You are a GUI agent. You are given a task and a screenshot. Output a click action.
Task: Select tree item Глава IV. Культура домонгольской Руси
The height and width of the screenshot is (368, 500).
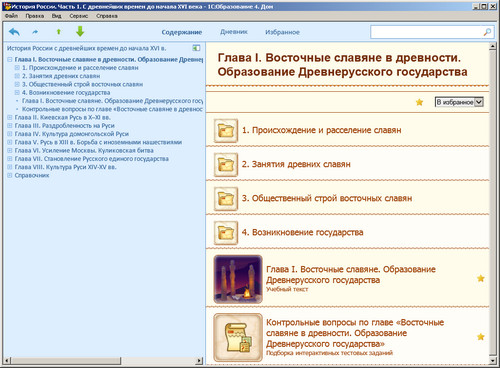click(x=72, y=134)
